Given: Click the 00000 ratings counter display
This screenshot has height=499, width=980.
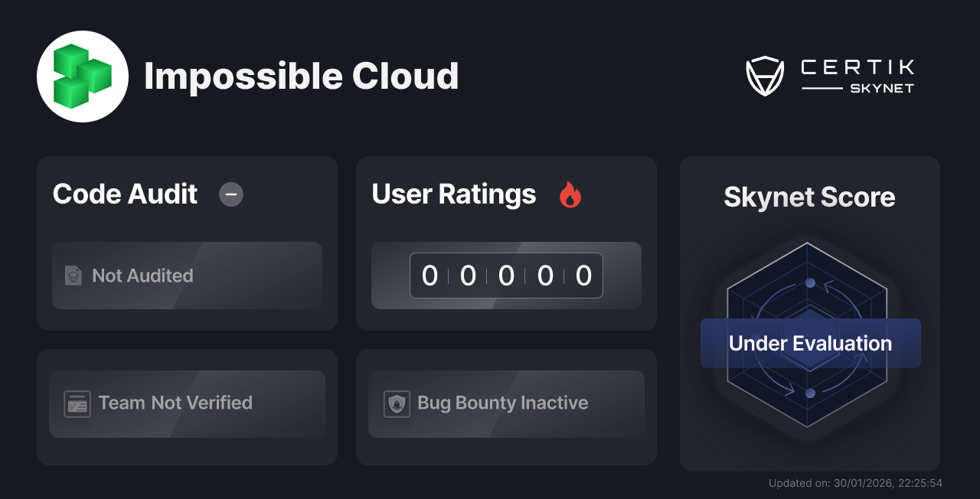Looking at the screenshot, I should click(x=505, y=276).
